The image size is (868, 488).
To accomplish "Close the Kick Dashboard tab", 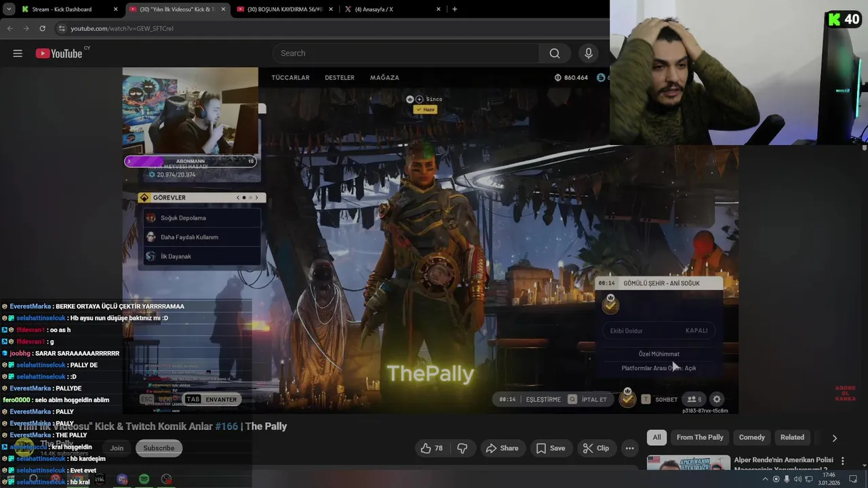I will point(116,9).
